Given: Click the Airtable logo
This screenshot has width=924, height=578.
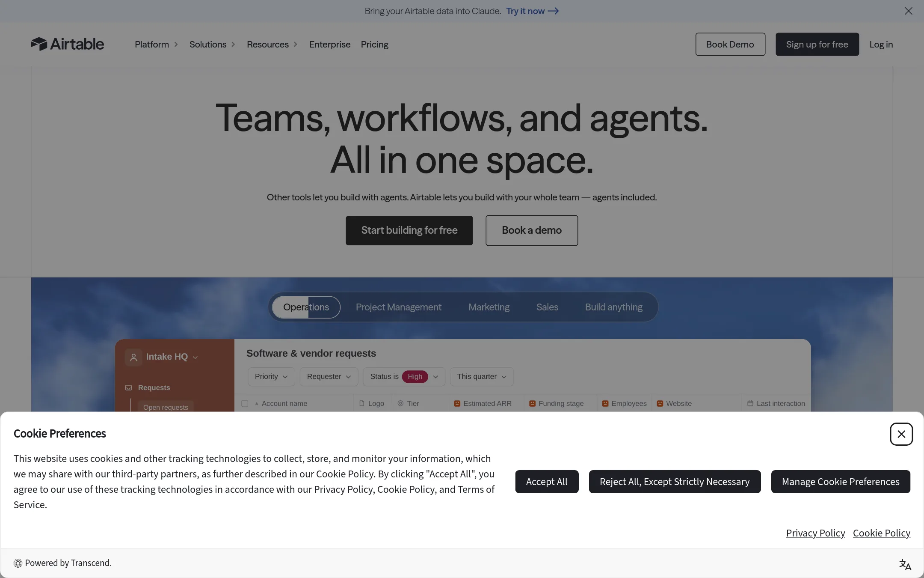Looking at the screenshot, I should pyautogui.click(x=67, y=44).
